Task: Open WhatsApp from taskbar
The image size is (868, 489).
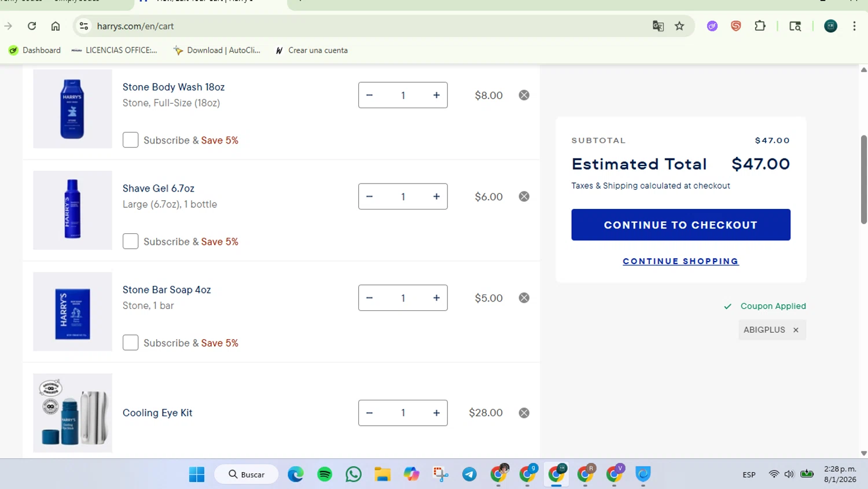Action: point(354,475)
